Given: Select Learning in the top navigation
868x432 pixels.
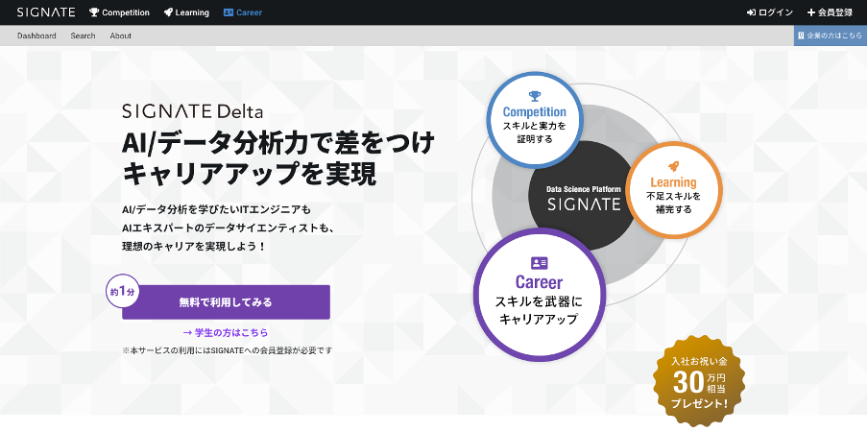Looking at the screenshot, I should point(192,12).
